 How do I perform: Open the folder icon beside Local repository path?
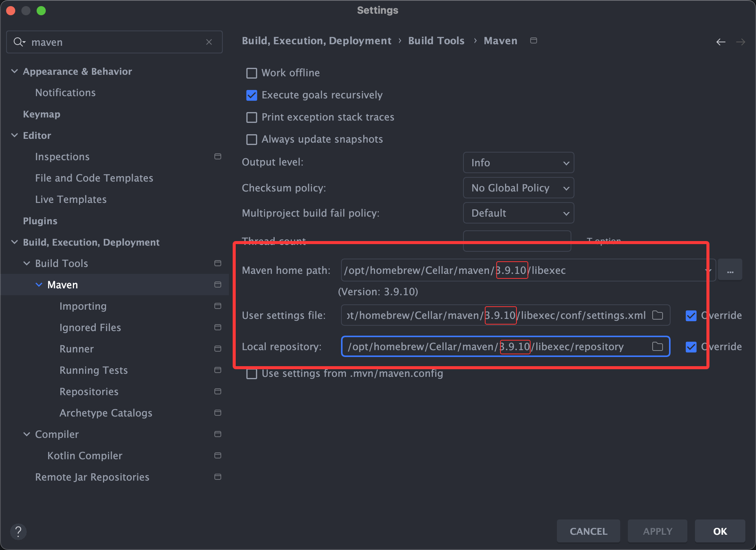[657, 347]
